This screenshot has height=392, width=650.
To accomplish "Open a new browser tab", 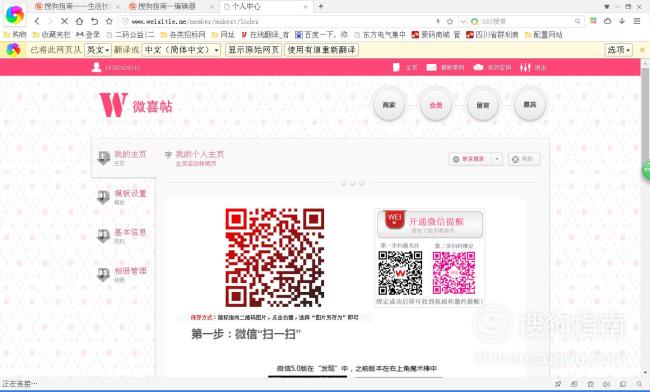I will pos(320,6).
